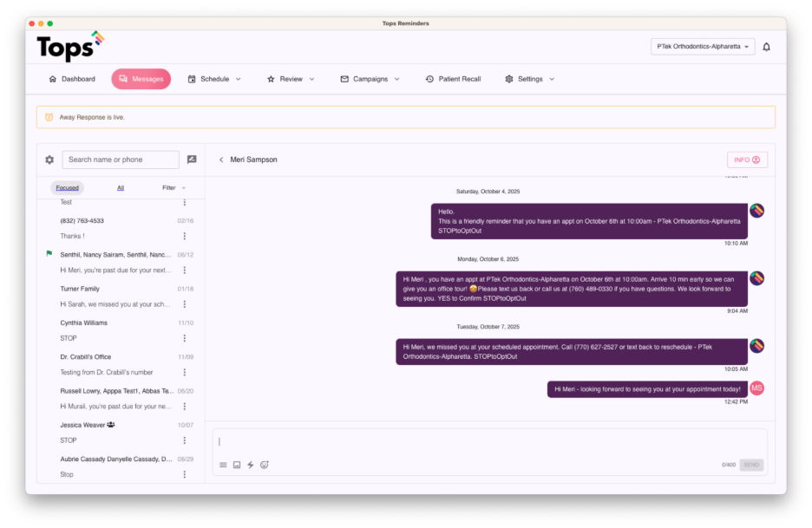Click the message composer text area
812x528 pixels.
489,442
